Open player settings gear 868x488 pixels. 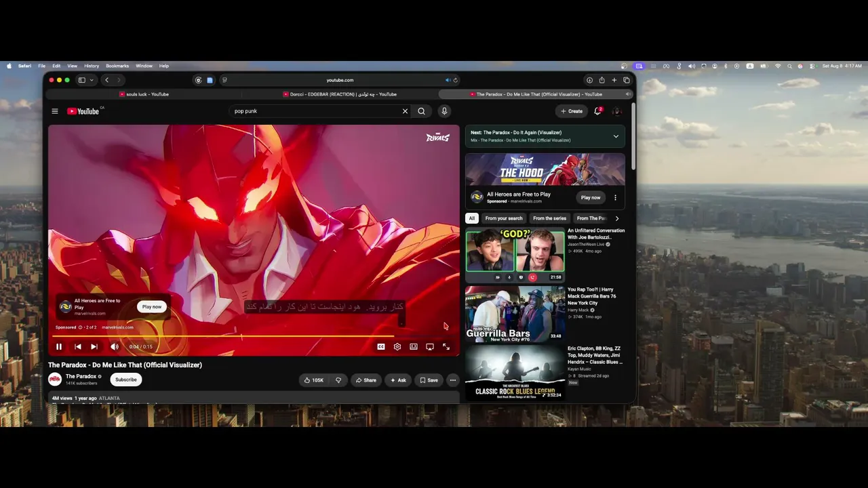coord(397,346)
